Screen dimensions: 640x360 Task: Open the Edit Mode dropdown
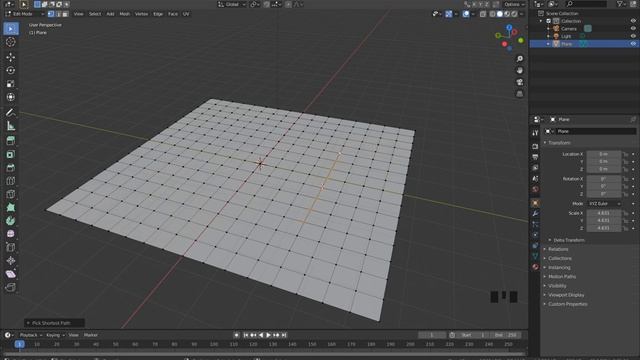(24, 14)
